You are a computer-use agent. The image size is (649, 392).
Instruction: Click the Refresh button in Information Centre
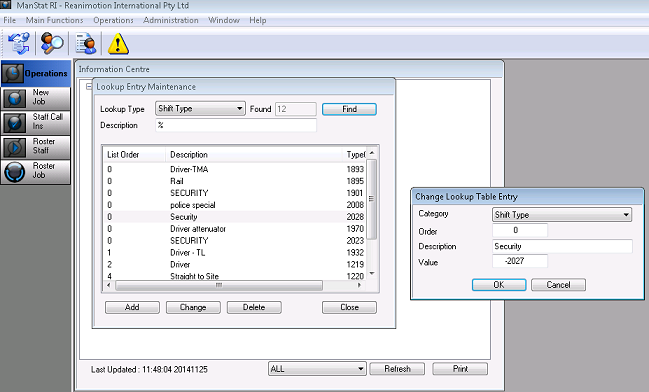tap(397, 369)
